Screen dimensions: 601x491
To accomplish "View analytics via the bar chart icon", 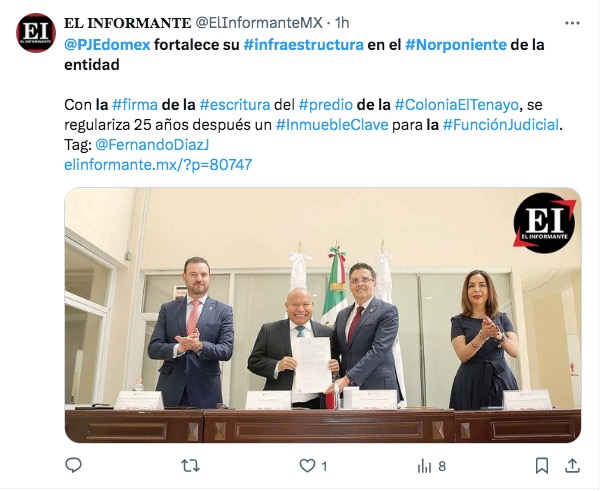I will pyautogui.click(x=424, y=466).
